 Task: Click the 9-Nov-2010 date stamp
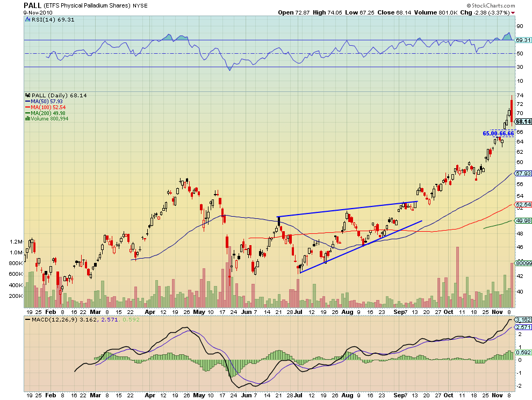[x=38, y=12]
